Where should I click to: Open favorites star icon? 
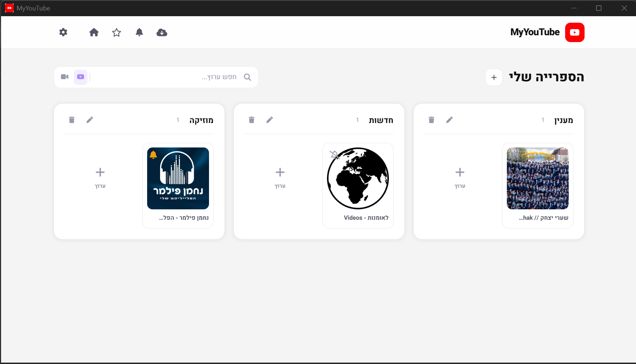[117, 33]
